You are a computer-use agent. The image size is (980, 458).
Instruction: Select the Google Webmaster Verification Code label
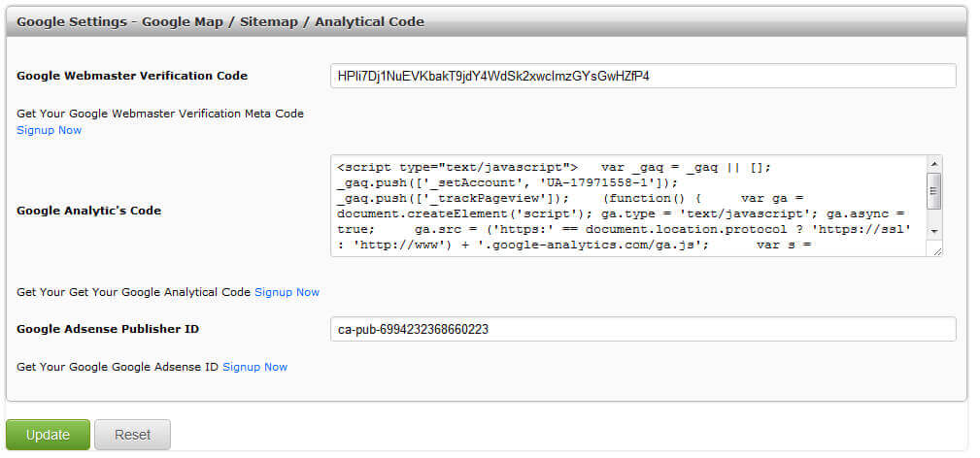coord(132,76)
